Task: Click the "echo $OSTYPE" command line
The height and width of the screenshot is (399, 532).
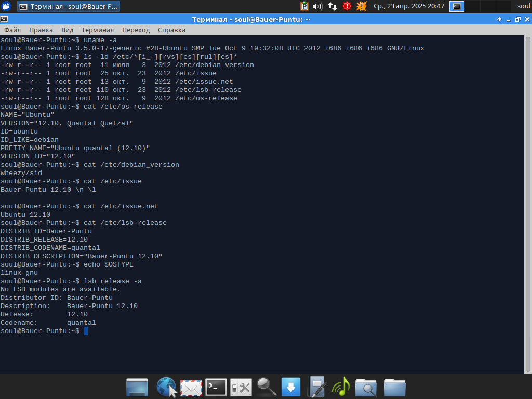Action: 67,264
